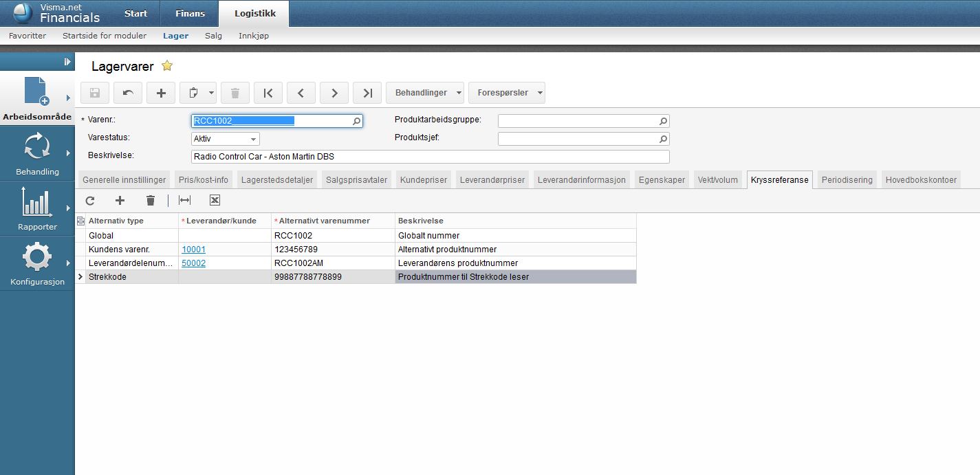Click the Varenr. lookup magnifier icon

point(356,121)
